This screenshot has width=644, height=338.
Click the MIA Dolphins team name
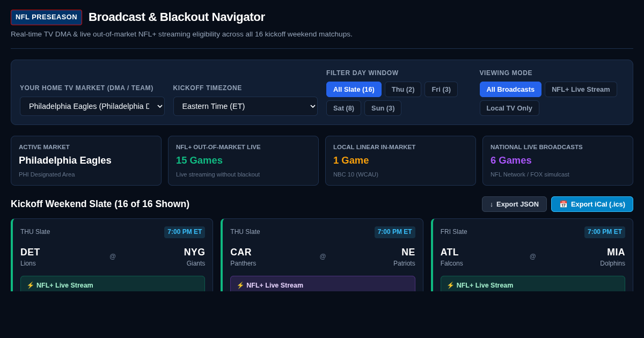[612, 257]
